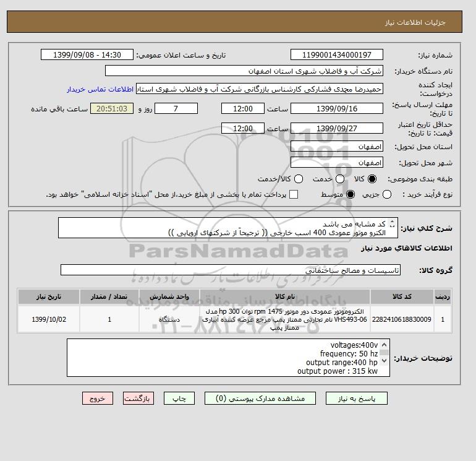Screen dimensions: 476x461
Task: Click the goods group field تاسیسات و مصالح ساختمانی
Action: pos(231,270)
